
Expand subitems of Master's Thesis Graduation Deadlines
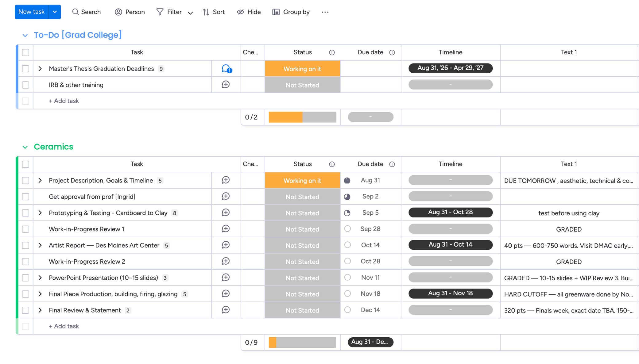(x=40, y=69)
